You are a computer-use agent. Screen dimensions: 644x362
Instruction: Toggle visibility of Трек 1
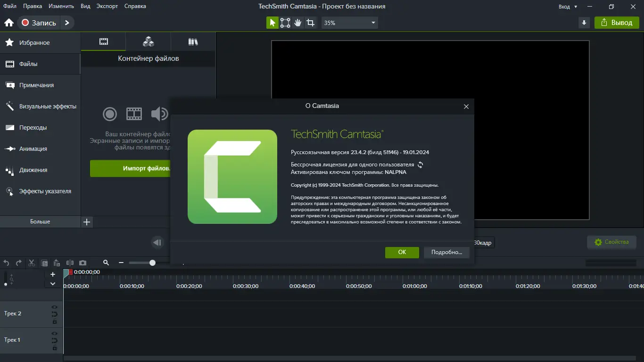55,333
